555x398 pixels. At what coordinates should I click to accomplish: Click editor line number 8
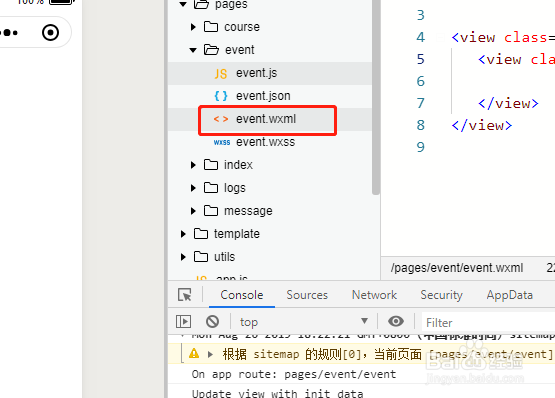(420, 125)
